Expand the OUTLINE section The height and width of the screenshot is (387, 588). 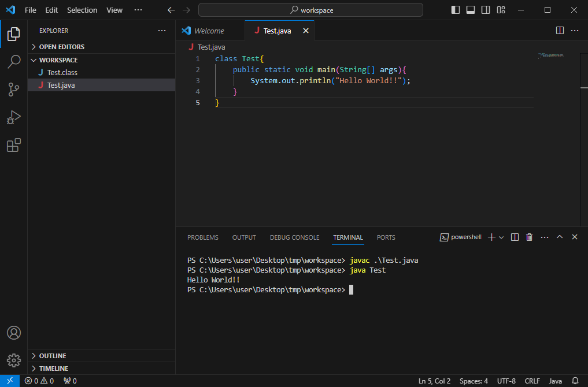click(101, 356)
